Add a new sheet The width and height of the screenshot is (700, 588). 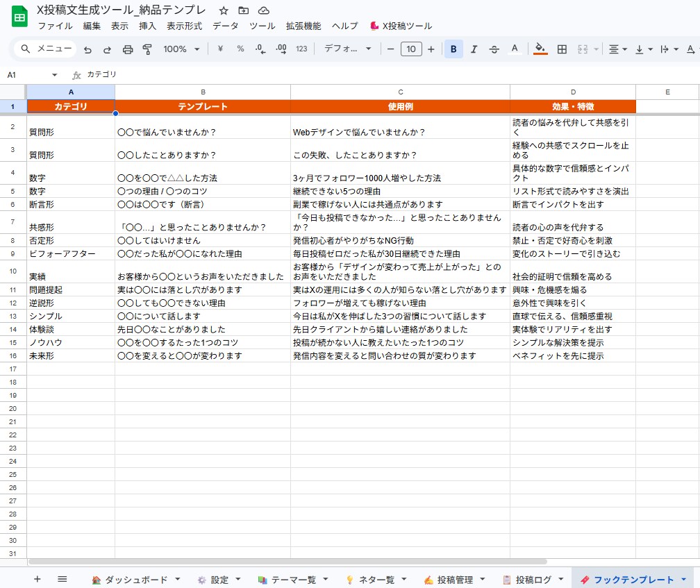tap(37, 579)
